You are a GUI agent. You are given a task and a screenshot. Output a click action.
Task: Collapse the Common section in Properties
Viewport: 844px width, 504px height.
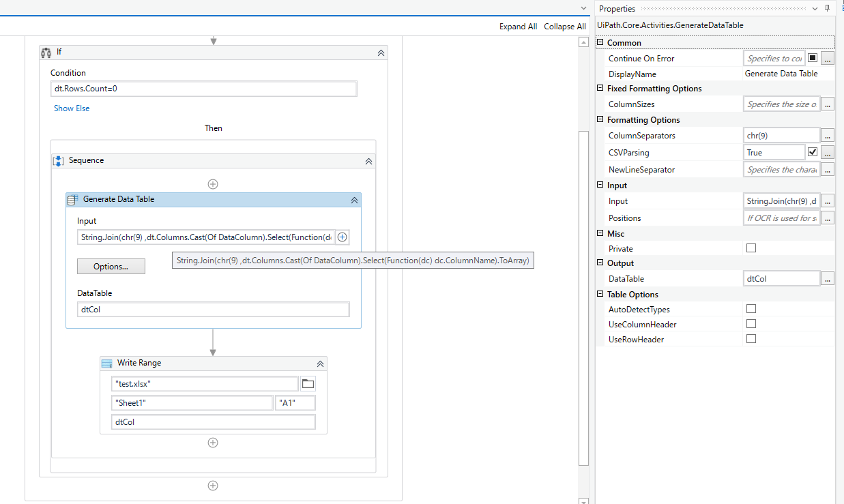click(600, 42)
